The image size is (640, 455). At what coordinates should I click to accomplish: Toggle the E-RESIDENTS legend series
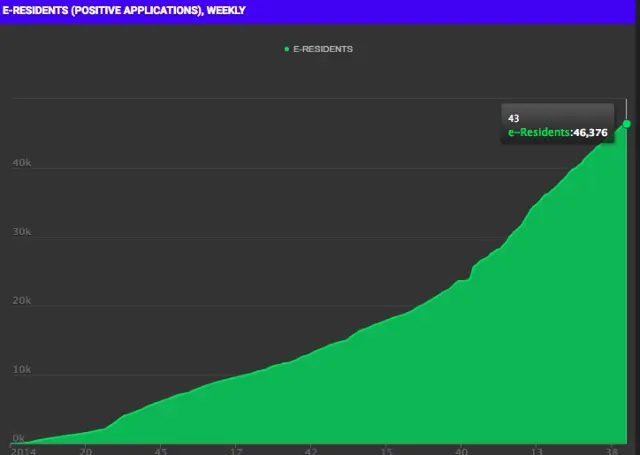point(322,48)
